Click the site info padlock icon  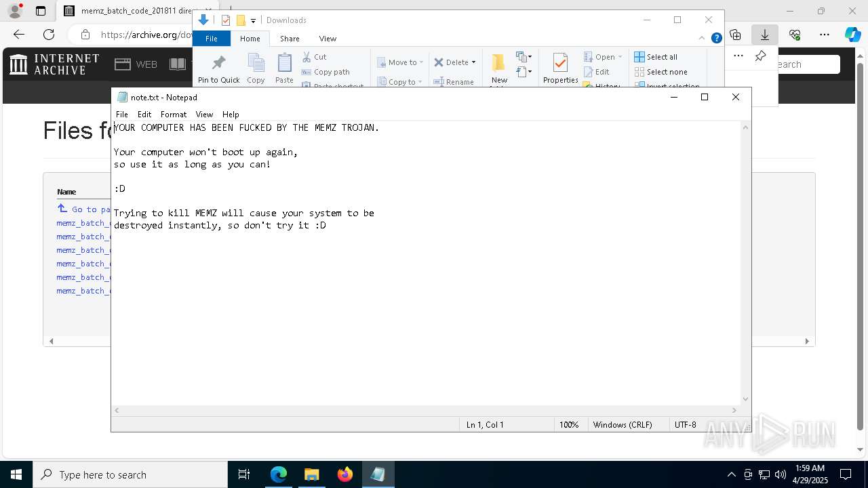tap(85, 35)
